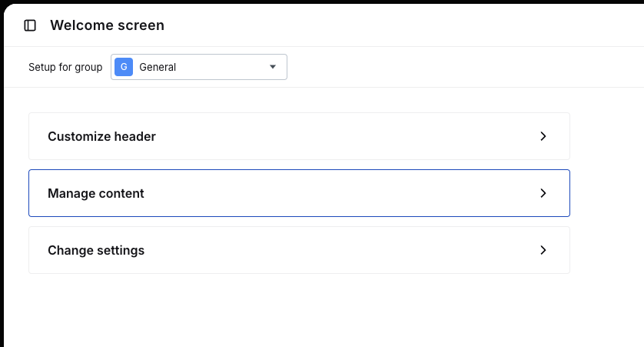Click the blue G group avatar
This screenshot has height=347, width=644.
pyautogui.click(x=124, y=67)
